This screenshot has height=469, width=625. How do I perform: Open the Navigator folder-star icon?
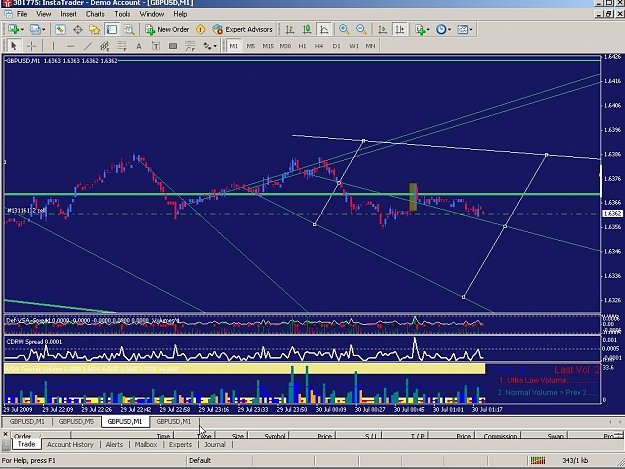click(94, 29)
